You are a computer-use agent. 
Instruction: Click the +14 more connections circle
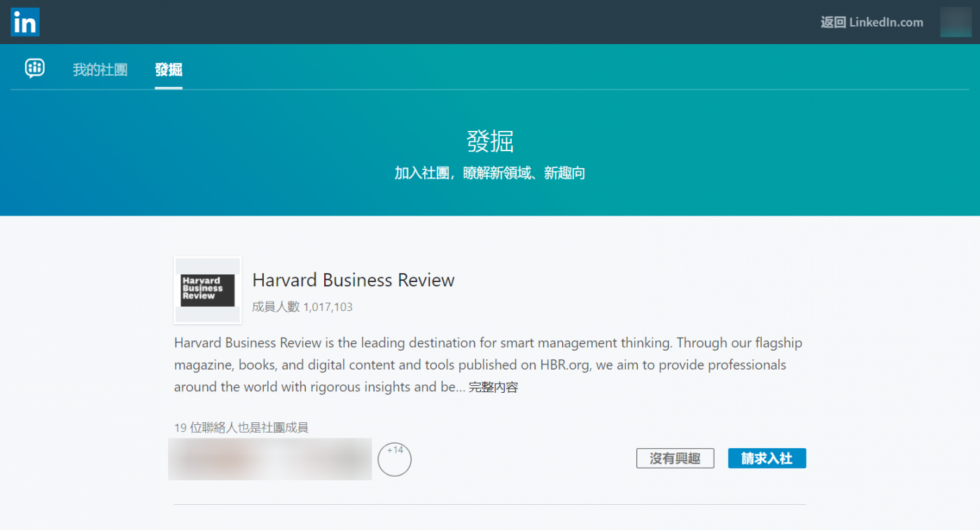395,459
